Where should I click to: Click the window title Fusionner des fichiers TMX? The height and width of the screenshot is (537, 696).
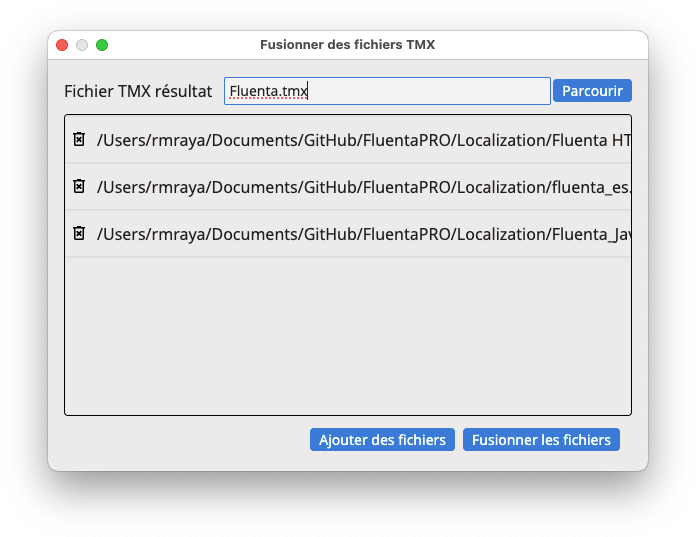coord(348,45)
